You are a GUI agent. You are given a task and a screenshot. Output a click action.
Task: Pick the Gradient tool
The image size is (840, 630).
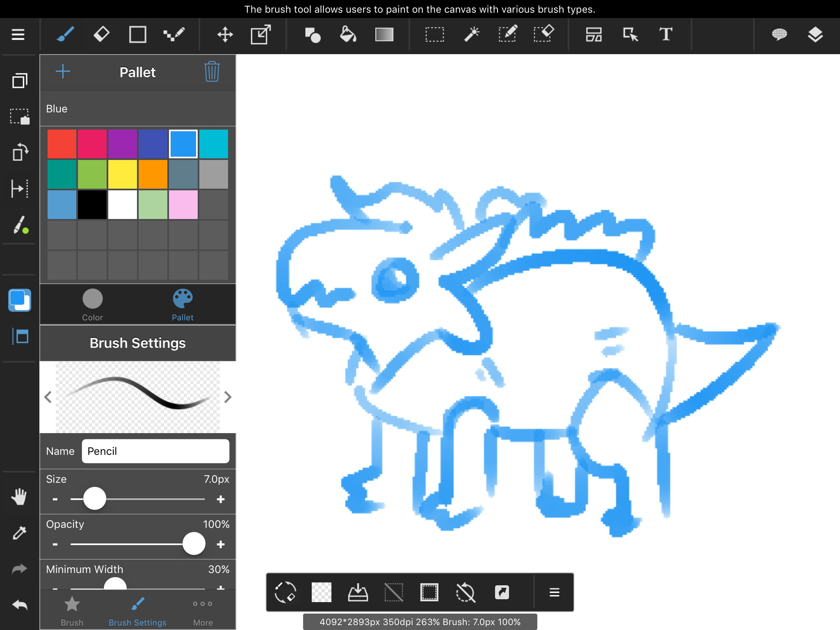click(384, 34)
